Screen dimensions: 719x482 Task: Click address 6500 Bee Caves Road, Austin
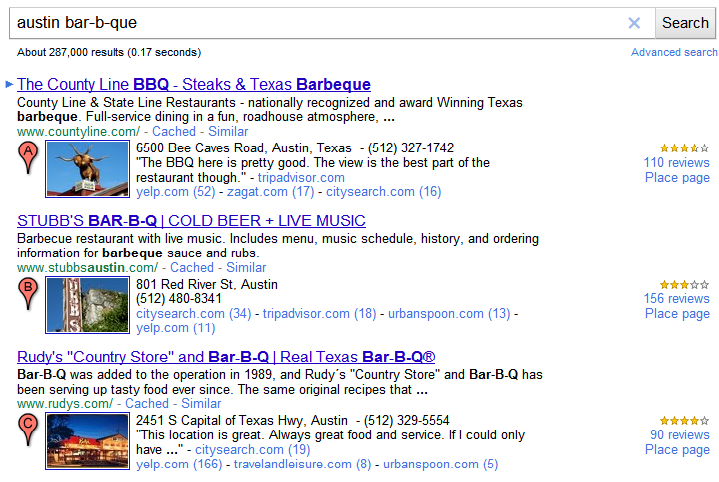(243, 148)
